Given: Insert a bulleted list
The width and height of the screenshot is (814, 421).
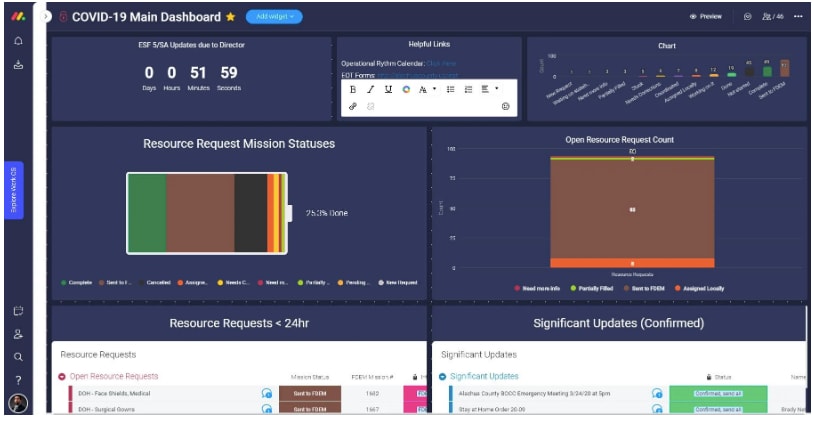Looking at the screenshot, I should [x=451, y=89].
